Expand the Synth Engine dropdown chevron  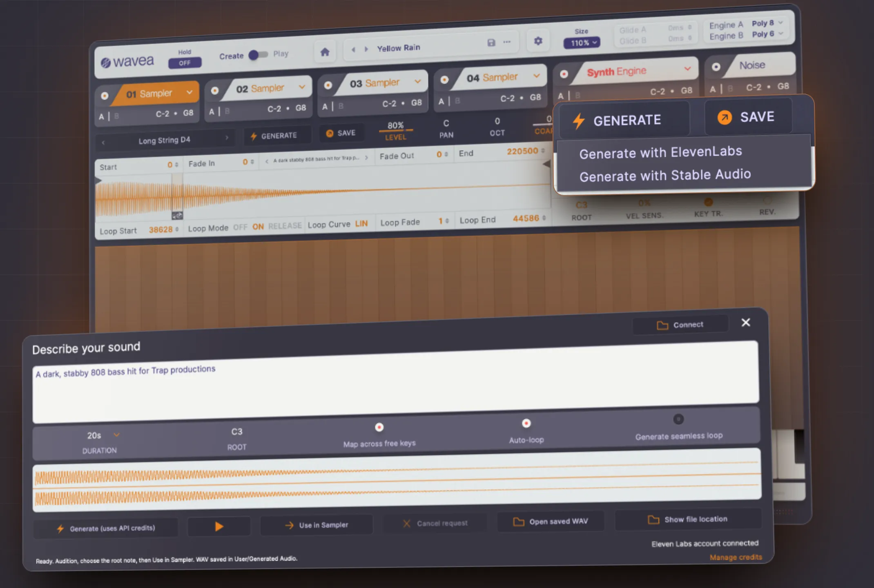688,69
